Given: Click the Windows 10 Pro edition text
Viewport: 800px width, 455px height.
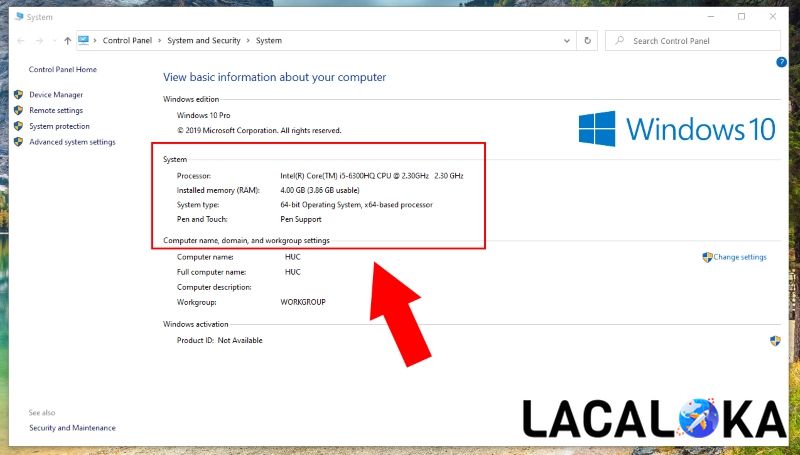Looking at the screenshot, I should pyautogui.click(x=204, y=115).
